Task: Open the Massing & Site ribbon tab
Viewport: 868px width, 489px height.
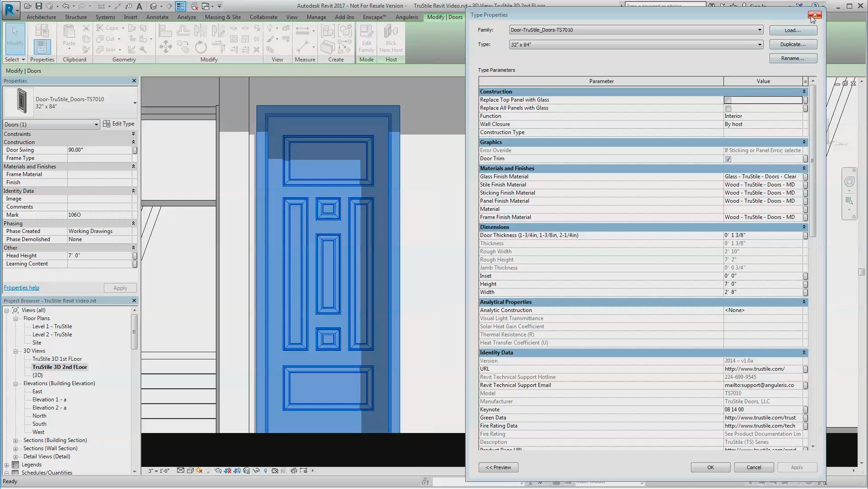Action: click(x=223, y=17)
